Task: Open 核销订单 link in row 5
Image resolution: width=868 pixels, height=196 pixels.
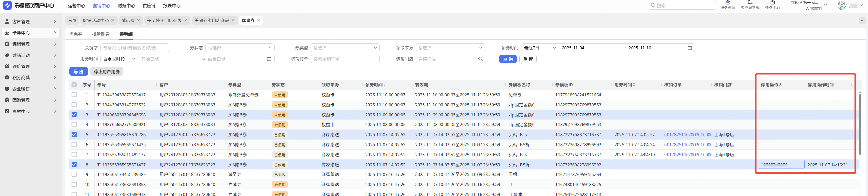Action: [688, 134]
